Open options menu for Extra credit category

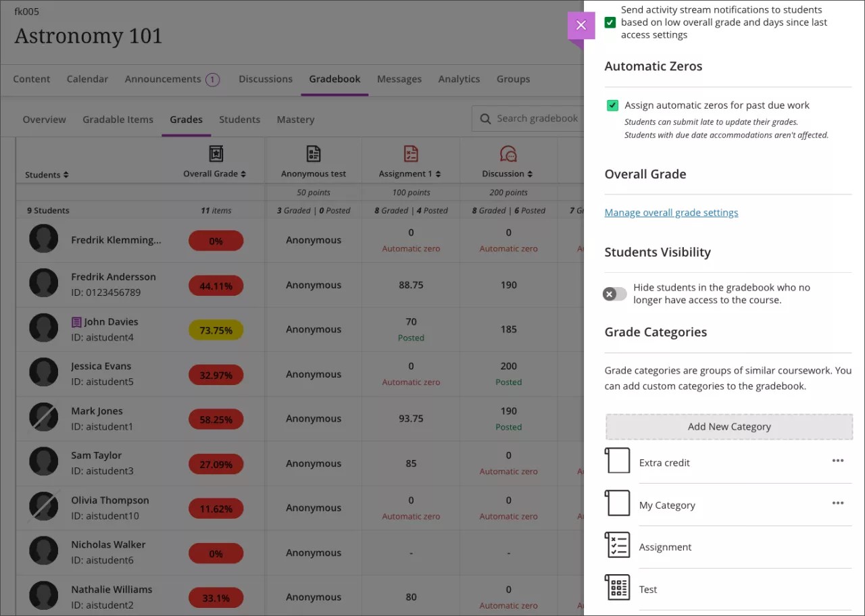(838, 461)
